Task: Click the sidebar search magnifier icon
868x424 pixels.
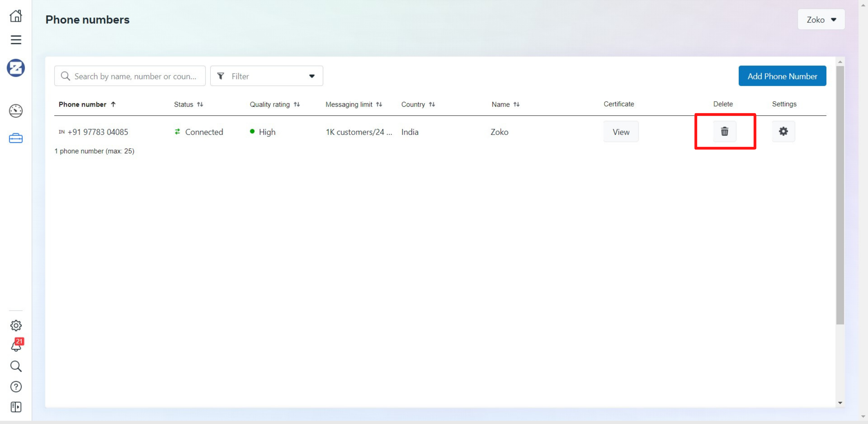Action: pyautogui.click(x=16, y=366)
